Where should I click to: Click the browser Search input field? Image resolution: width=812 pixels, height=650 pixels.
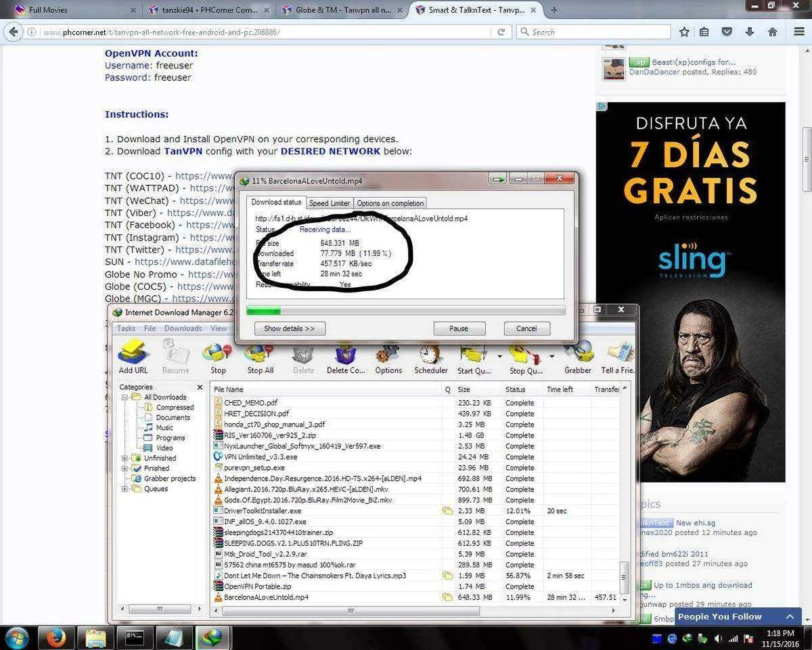pos(593,32)
